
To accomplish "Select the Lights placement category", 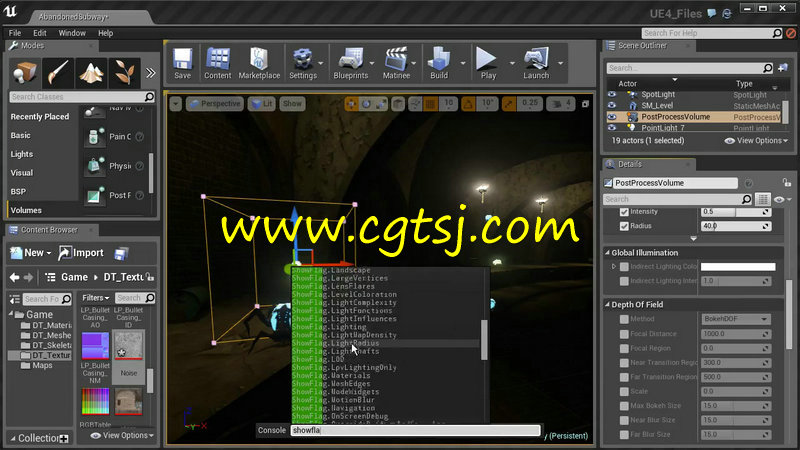I will point(21,154).
